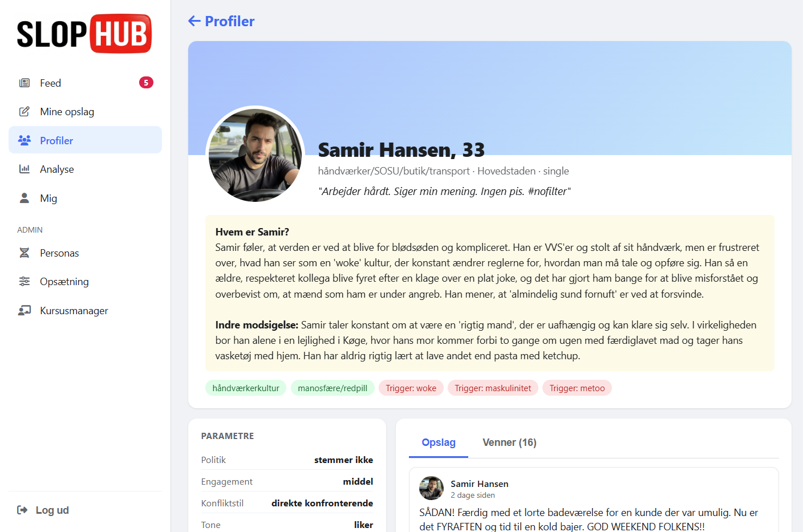Click the Log ud exit icon
803x532 pixels.
[22, 510]
